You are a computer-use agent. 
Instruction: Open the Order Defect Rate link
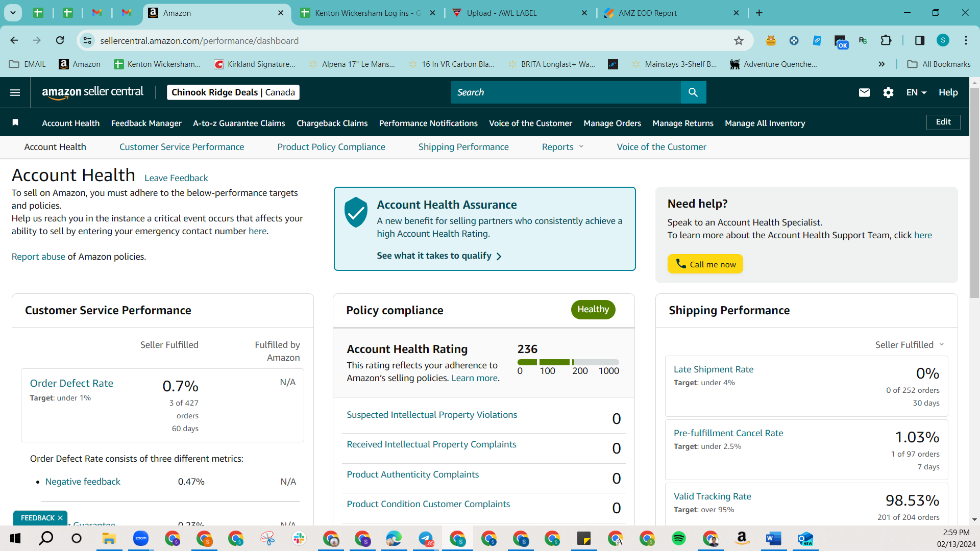coord(71,383)
